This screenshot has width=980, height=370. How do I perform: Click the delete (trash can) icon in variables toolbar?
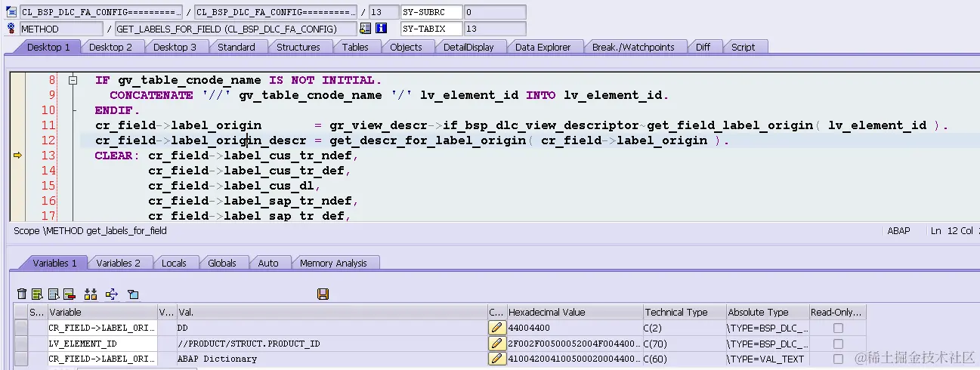pyautogui.click(x=22, y=294)
